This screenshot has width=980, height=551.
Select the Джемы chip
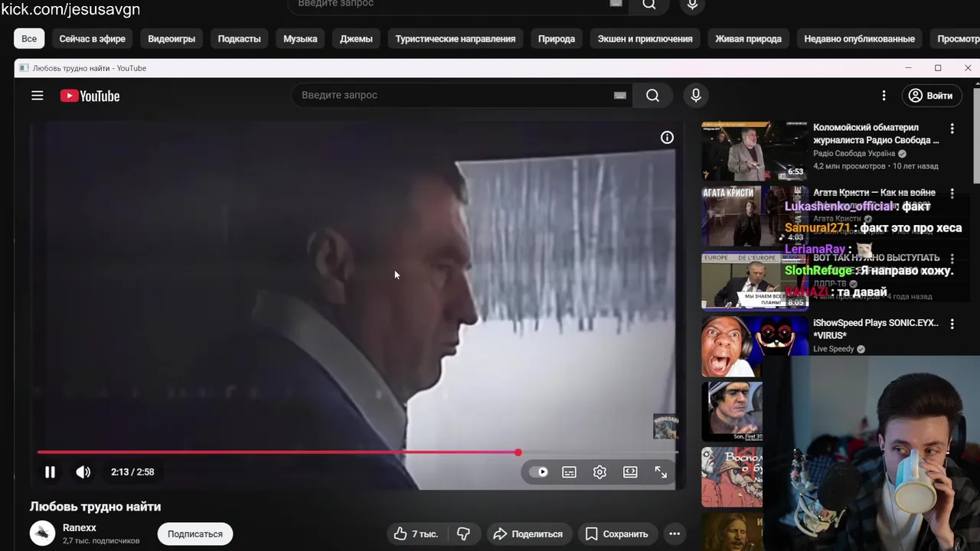coord(356,39)
